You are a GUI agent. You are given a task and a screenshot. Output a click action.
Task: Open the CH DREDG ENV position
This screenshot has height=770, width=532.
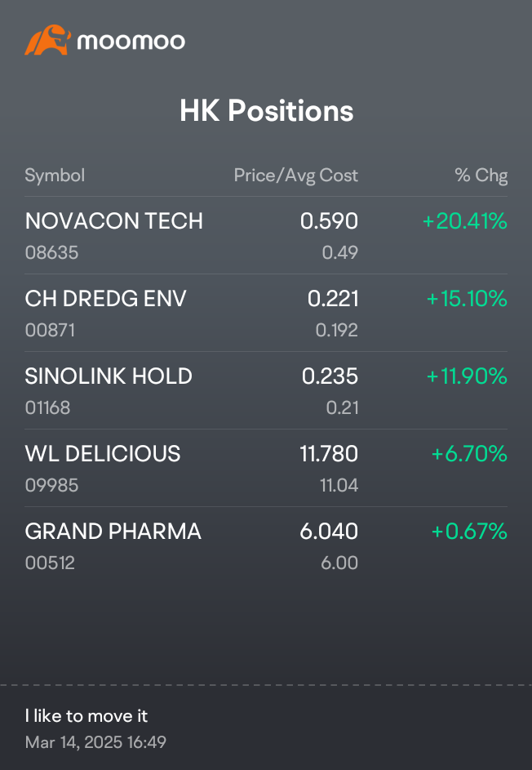(x=266, y=313)
